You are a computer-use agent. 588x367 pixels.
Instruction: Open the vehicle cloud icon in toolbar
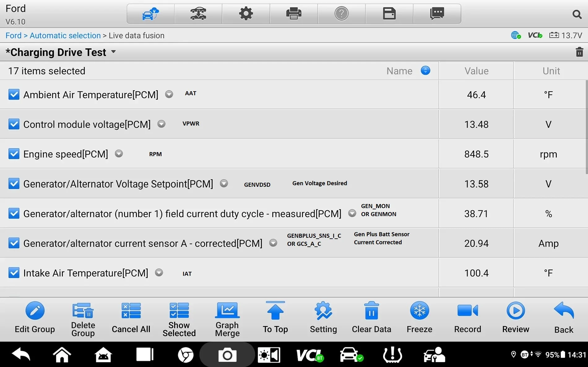tap(150, 14)
